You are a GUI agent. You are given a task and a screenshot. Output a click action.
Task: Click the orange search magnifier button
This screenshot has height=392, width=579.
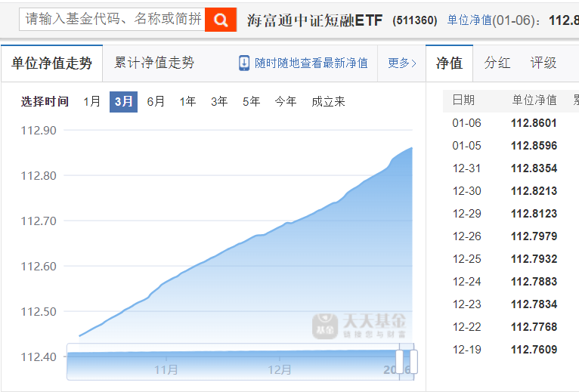[221, 20]
